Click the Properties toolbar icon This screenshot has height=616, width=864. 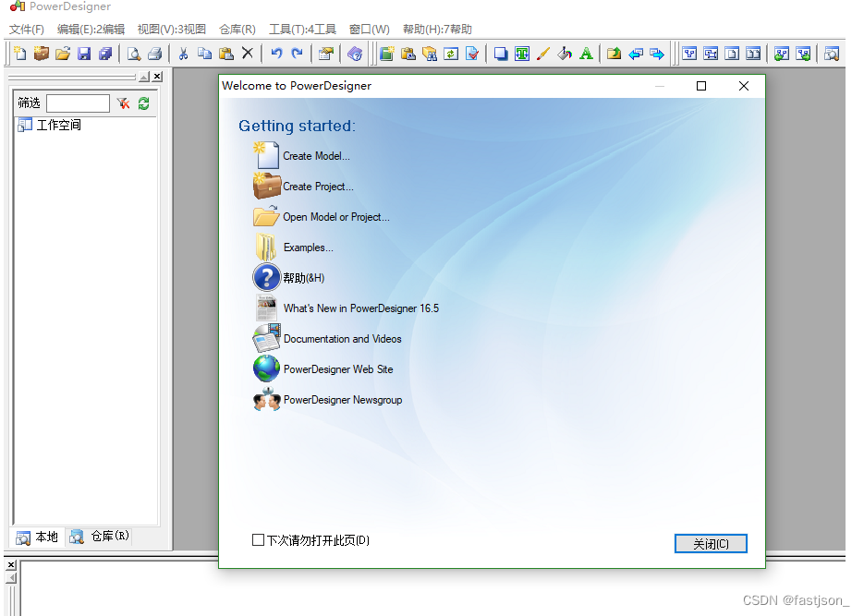point(326,54)
